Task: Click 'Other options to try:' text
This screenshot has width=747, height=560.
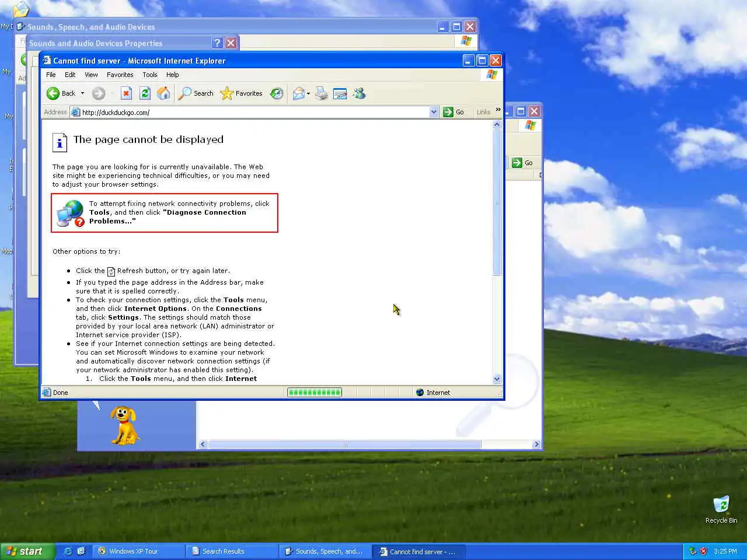Action: click(x=86, y=251)
